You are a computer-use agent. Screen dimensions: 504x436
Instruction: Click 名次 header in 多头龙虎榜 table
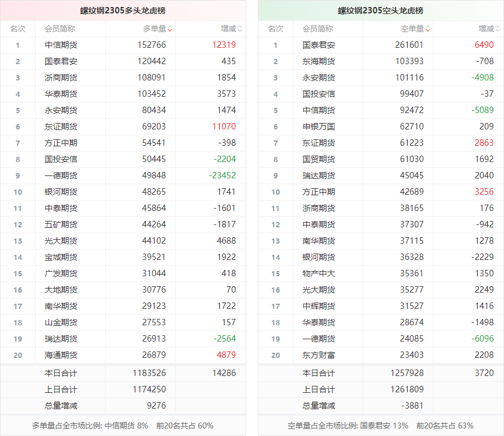coord(17,29)
